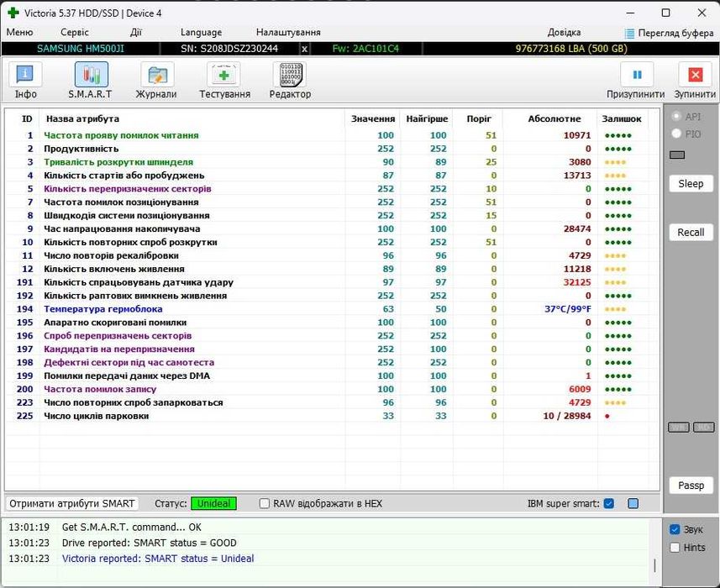Select row Кількість стартів або пробуджень
The image size is (720, 588).
[x=333, y=176]
